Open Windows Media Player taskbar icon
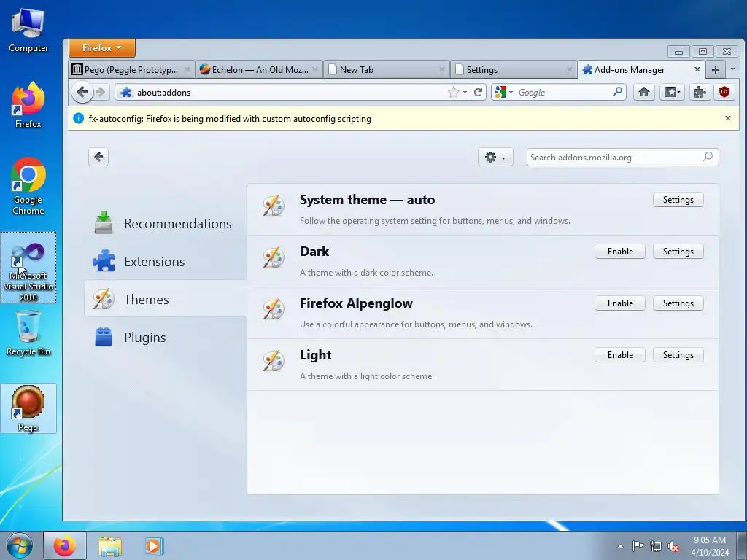 click(153, 546)
